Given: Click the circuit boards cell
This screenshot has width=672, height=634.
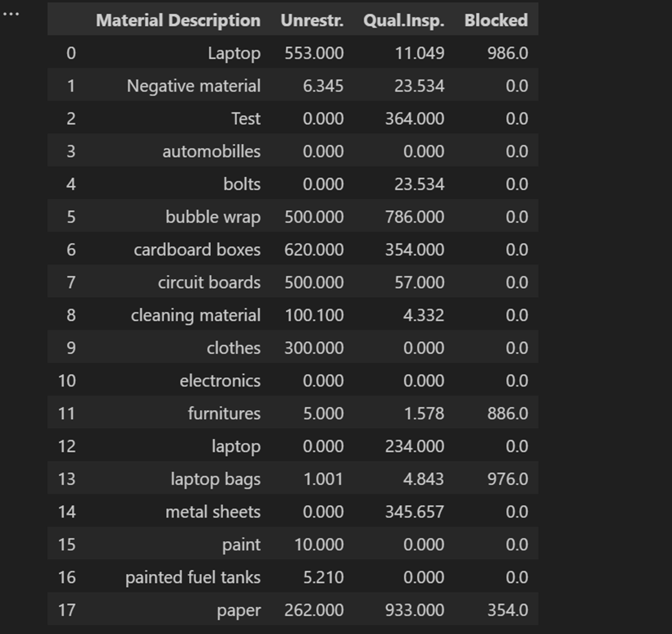Looking at the screenshot, I should [x=209, y=283].
